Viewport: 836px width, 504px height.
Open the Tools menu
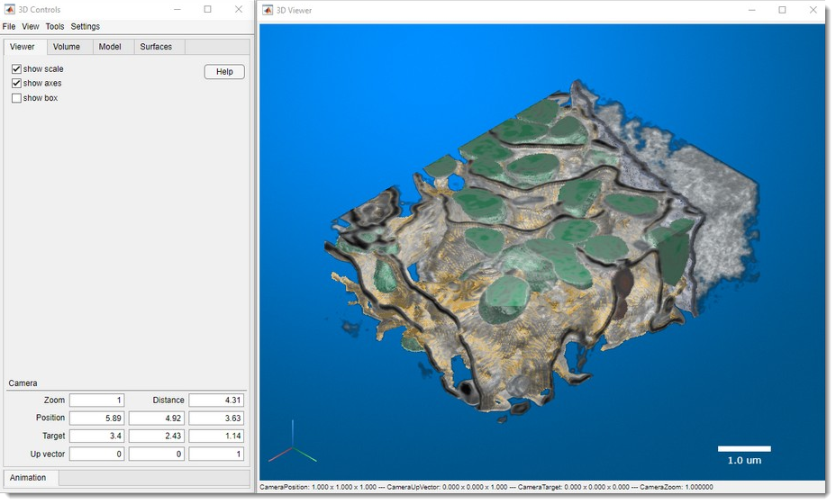pyautogui.click(x=55, y=27)
